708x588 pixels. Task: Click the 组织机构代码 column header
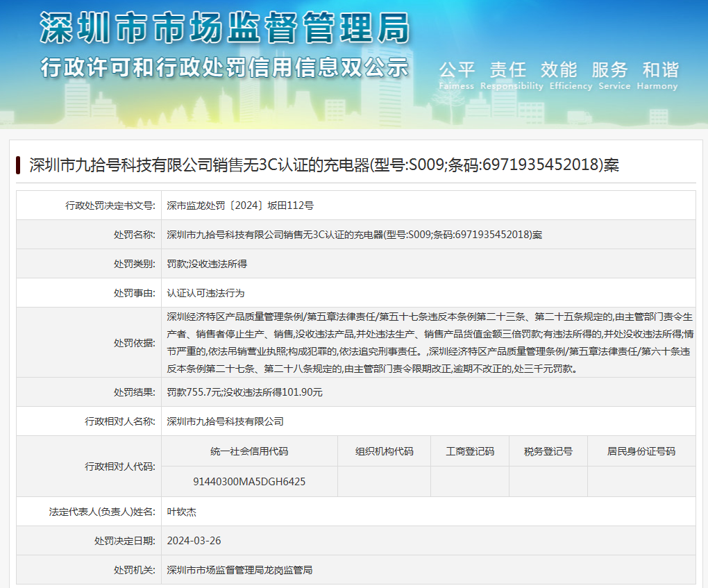[x=385, y=451]
